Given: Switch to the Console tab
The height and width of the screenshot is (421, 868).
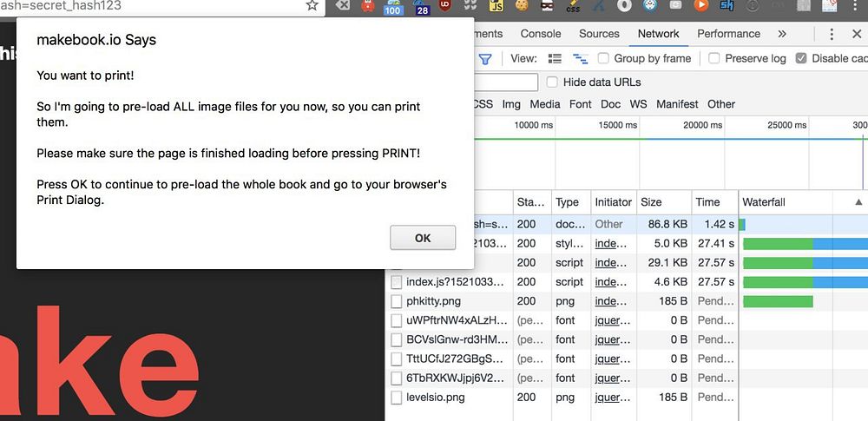Looking at the screenshot, I should [540, 34].
